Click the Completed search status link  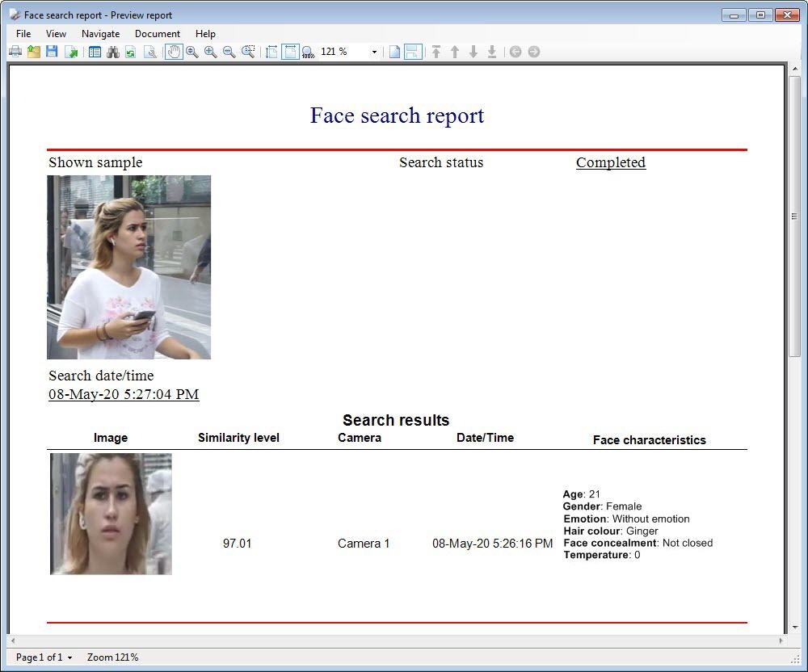[x=610, y=162]
